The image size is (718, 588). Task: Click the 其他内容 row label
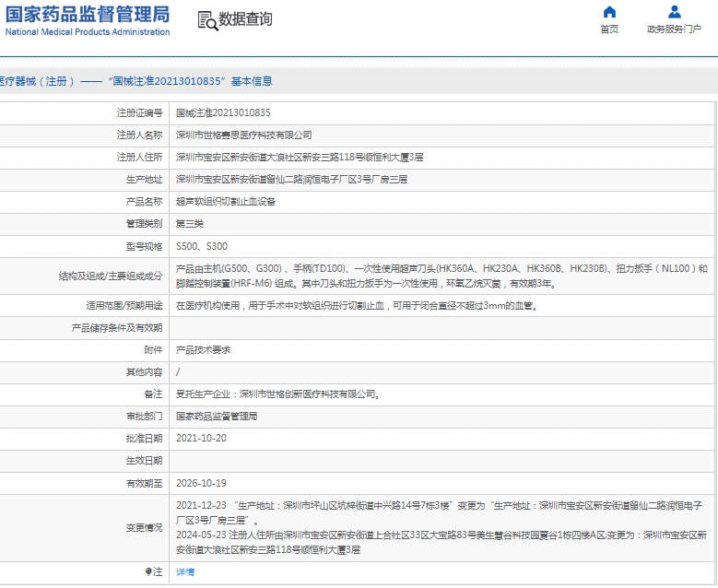[x=144, y=372]
